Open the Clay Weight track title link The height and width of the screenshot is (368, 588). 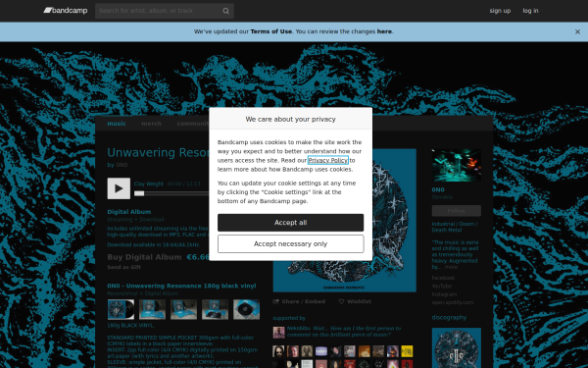149,184
